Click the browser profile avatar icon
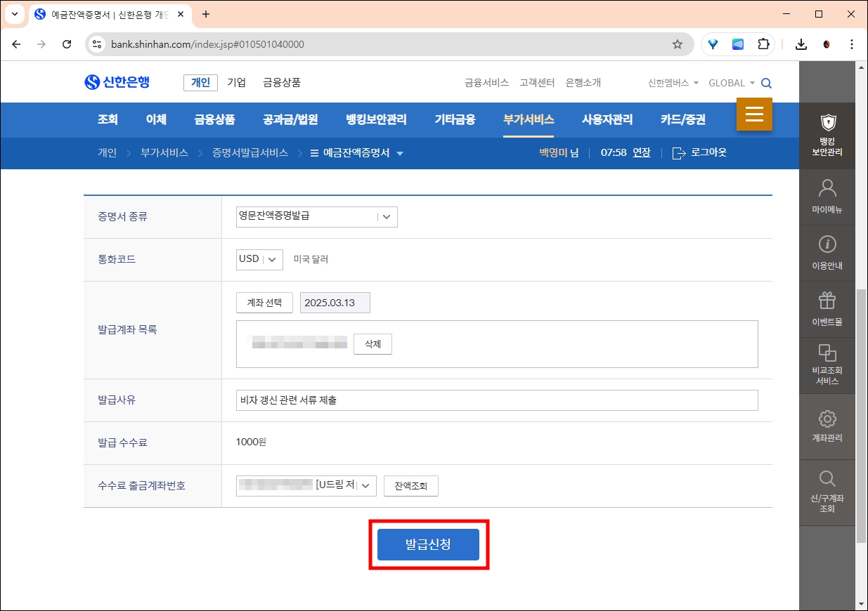Viewport: 868px width, 611px height. pos(827,44)
